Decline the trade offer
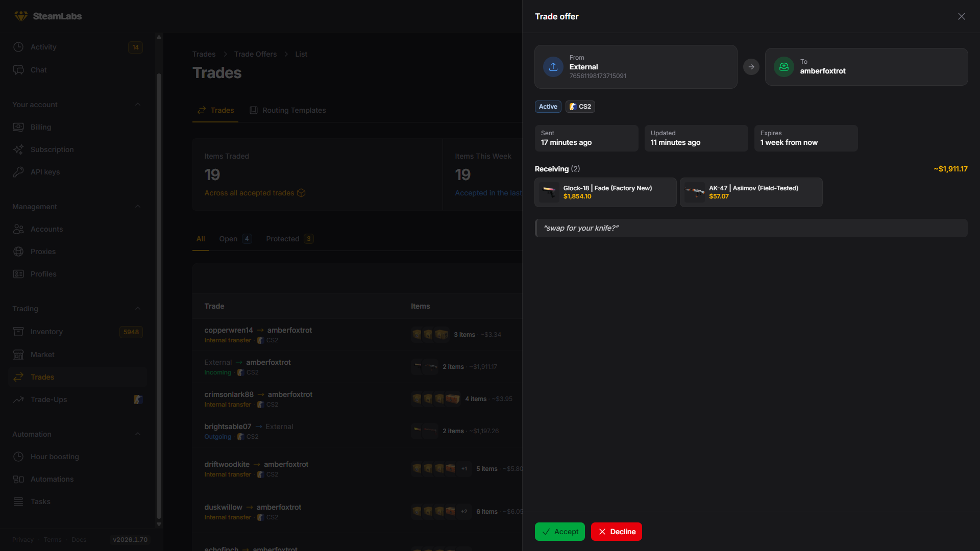Image resolution: width=980 pixels, height=551 pixels. pos(616,532)
